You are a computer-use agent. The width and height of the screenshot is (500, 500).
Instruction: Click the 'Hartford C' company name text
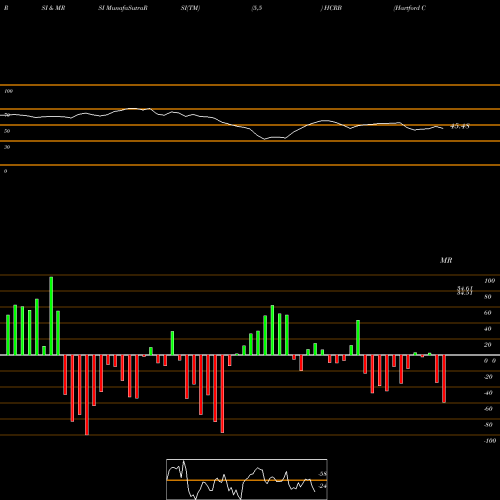[410, 8]
